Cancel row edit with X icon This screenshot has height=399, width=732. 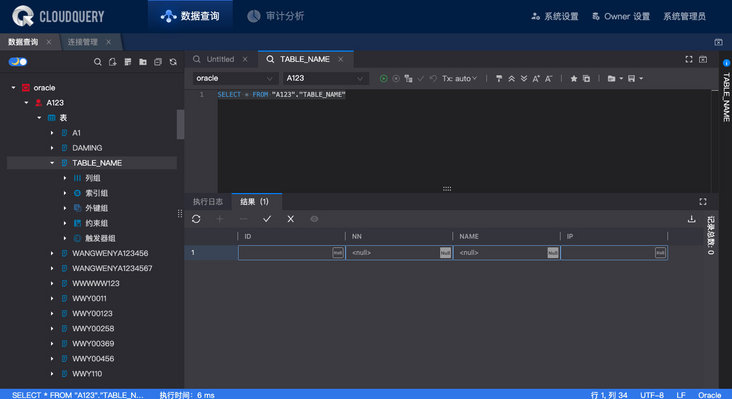coord(290,219)
